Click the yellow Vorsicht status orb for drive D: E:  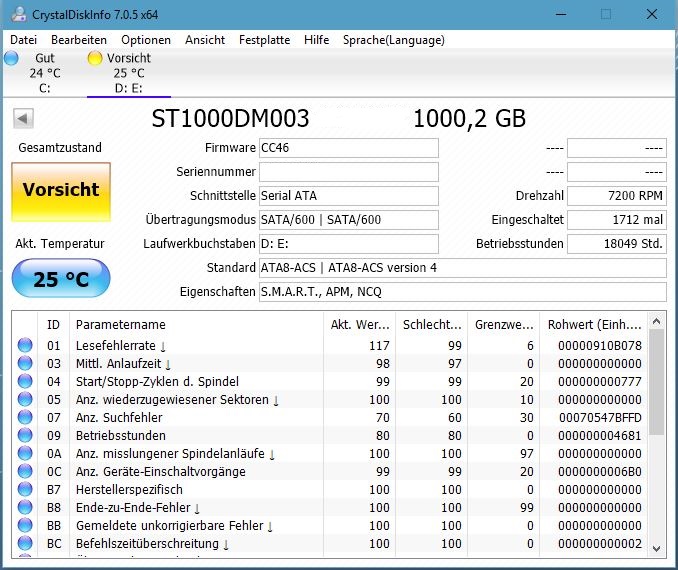click(x=94, y=58)
